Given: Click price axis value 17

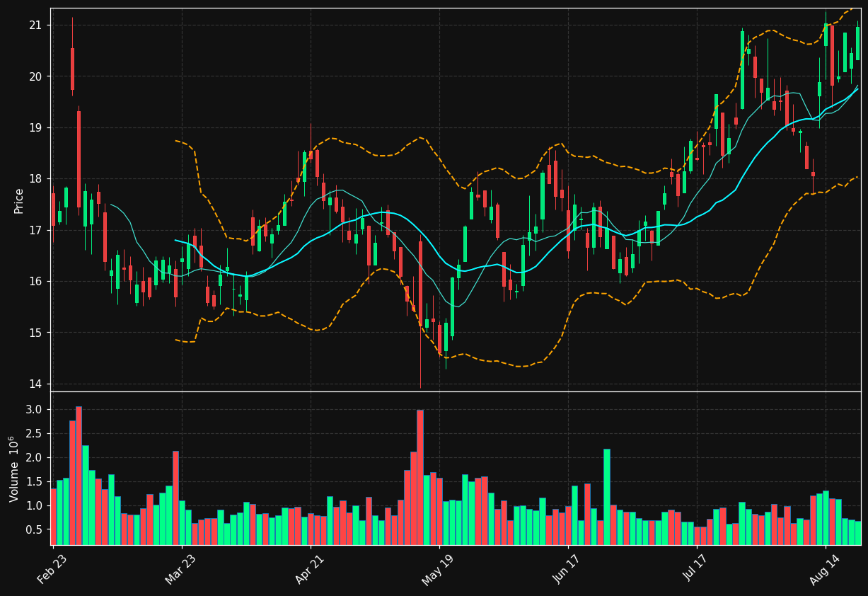Looking at the screenshot, I should point(36,231).
